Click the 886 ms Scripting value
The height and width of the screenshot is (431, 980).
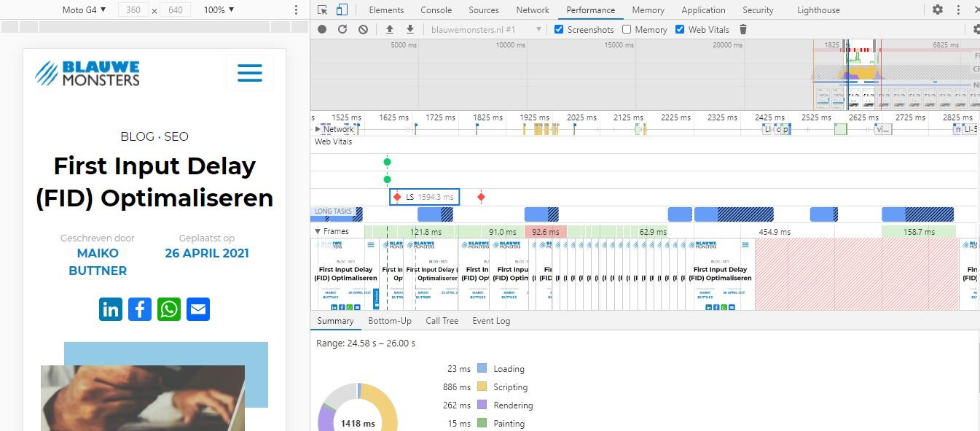pyautogui.click(x=456, y=387)
